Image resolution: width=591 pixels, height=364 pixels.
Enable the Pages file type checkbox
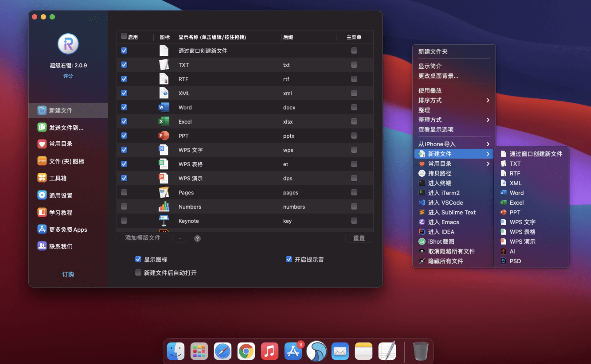124,192
